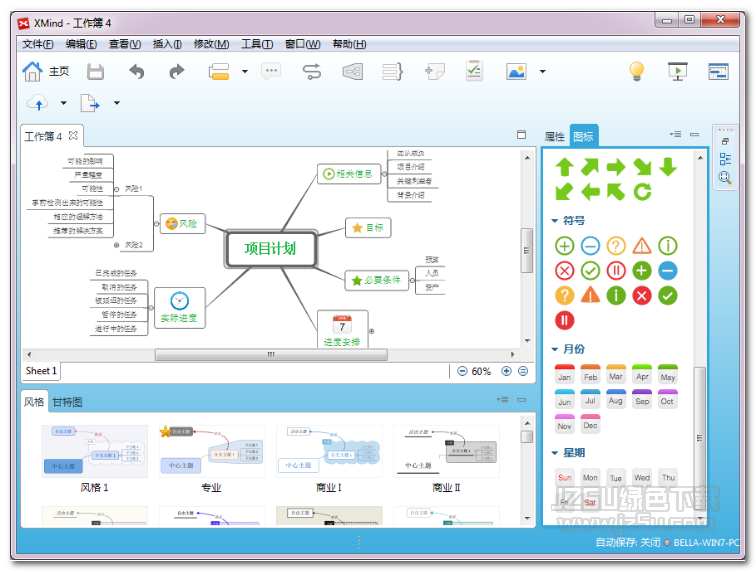
Task: Collapse the 相关信息 topic branch
Action: [x=384, y=174]
